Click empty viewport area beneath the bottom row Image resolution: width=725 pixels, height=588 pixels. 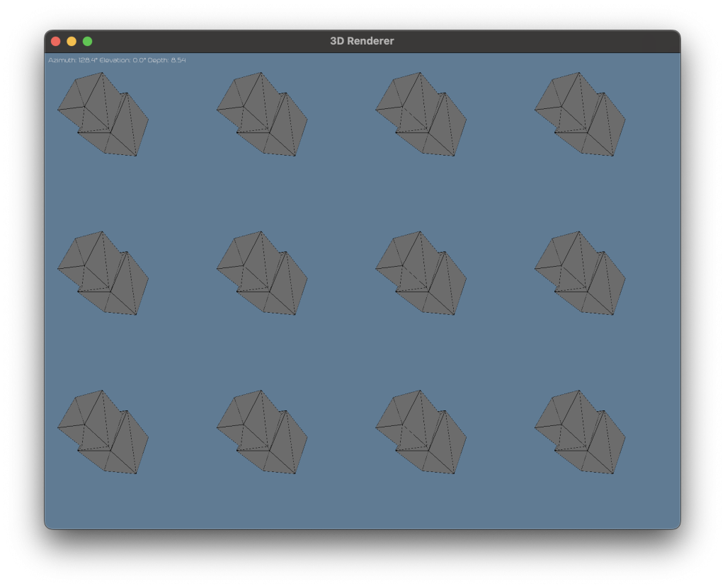[362, 502]
